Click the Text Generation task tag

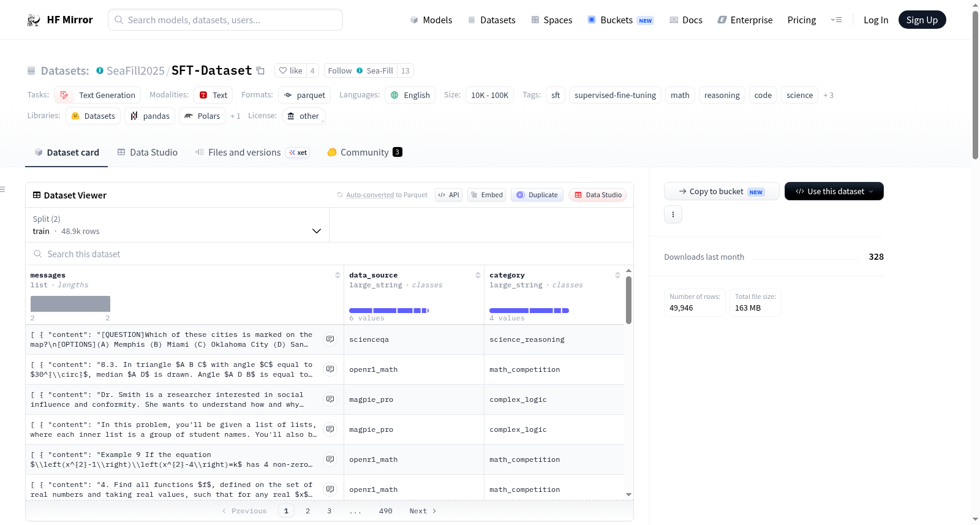click(97, 95)
